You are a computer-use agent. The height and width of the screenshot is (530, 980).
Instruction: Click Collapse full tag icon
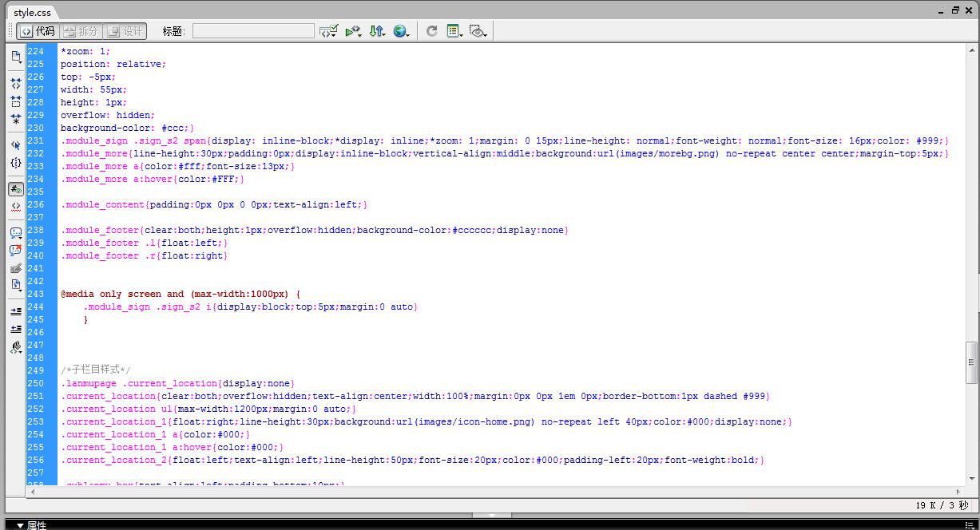(x=16, y=83)
